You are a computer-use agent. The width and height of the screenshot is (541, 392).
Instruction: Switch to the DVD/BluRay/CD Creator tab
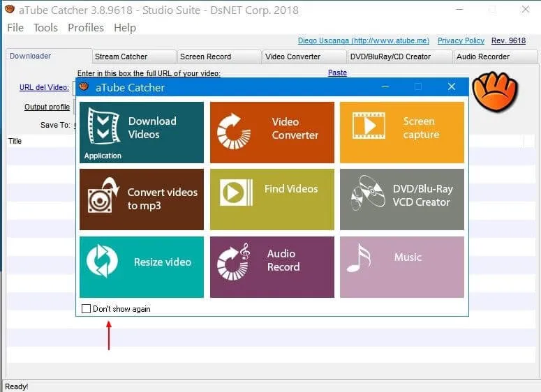pos(400,56)
